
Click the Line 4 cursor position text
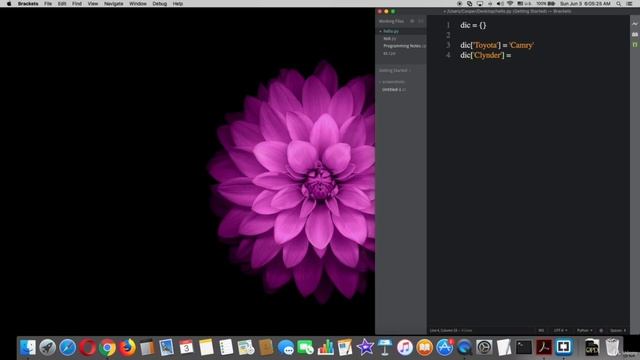point(443,331)
